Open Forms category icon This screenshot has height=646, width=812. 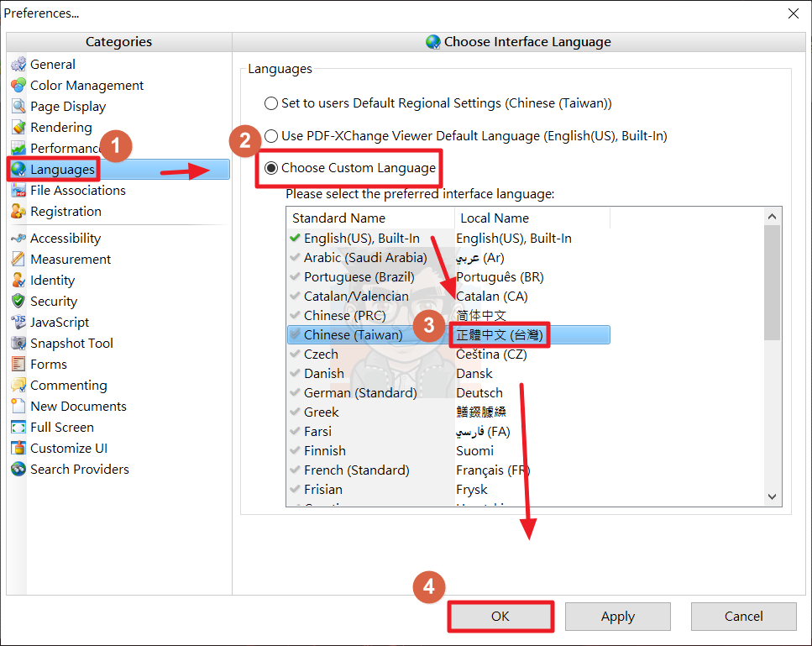18,365
